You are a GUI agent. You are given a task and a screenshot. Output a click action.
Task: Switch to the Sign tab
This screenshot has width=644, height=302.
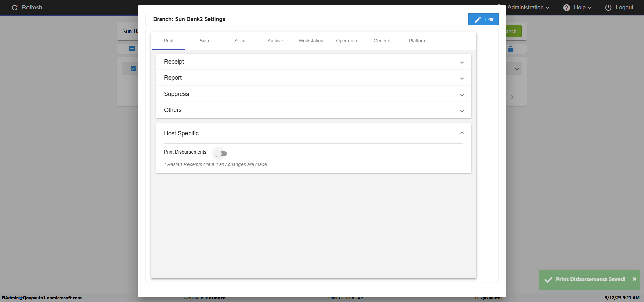tap(204, 41)
